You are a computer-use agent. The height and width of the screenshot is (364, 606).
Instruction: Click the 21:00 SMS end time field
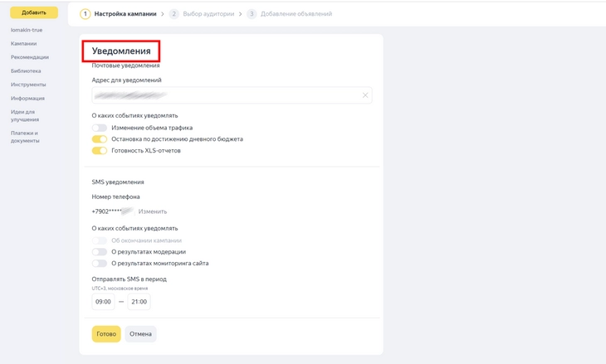coord(139,302)
